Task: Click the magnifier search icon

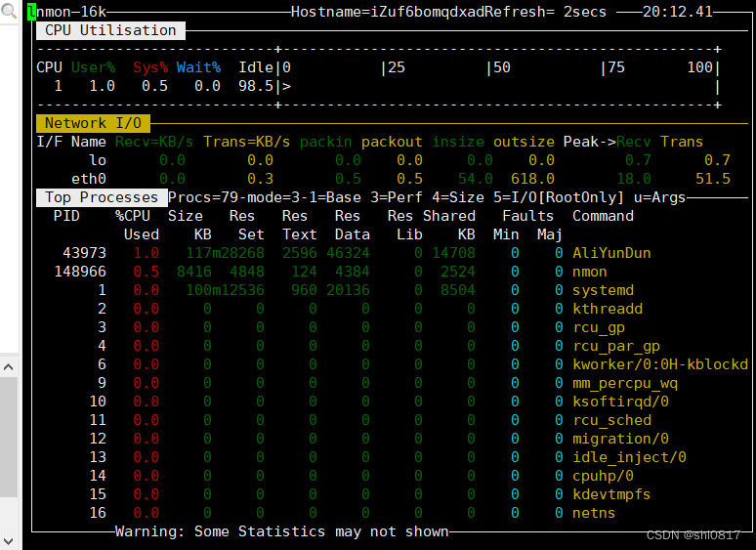Action: pyautogui.click(x=8, y=10)
